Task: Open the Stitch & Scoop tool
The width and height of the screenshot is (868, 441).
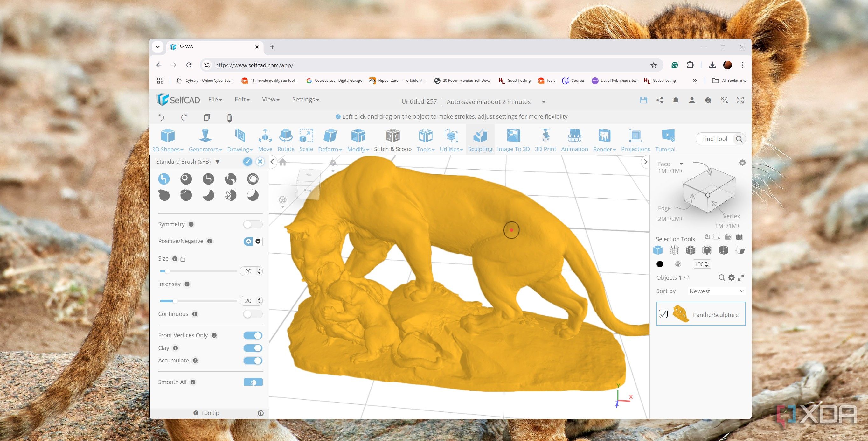Action: tap(392, 140)
